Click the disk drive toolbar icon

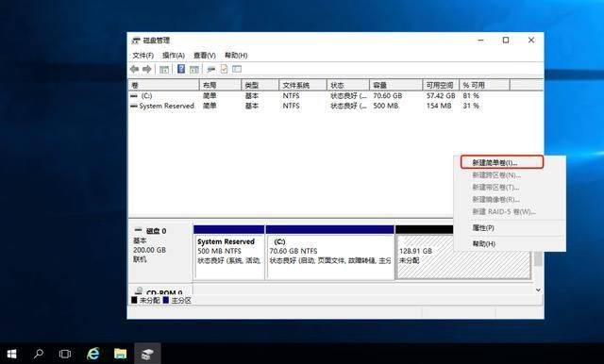coord(210,69)
